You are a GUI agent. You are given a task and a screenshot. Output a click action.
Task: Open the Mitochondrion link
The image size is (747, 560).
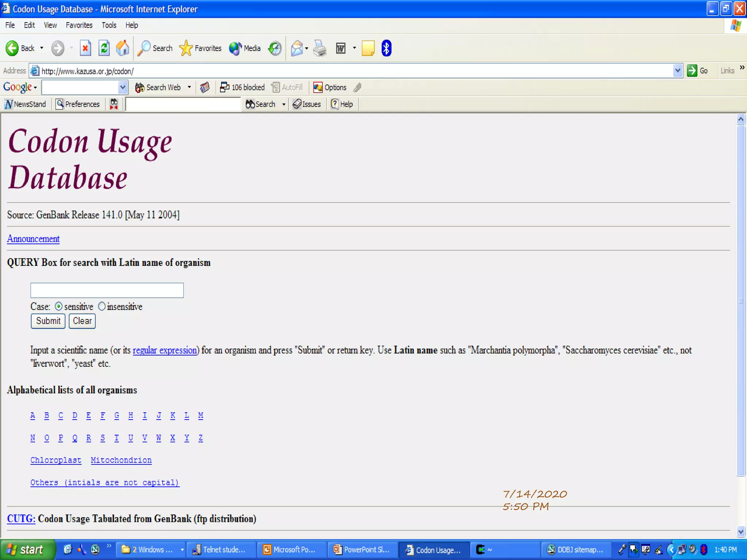click(121, 460)
